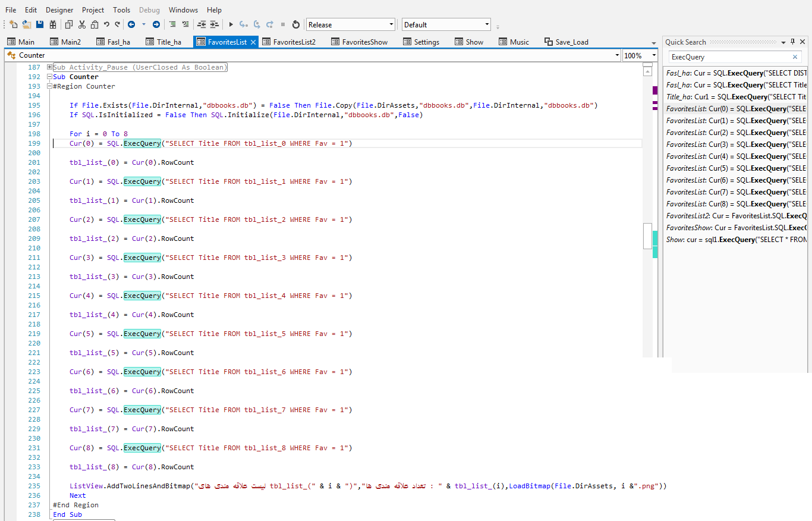
Task: Close the FavoritesList tab
Action: tap(253, 42)
